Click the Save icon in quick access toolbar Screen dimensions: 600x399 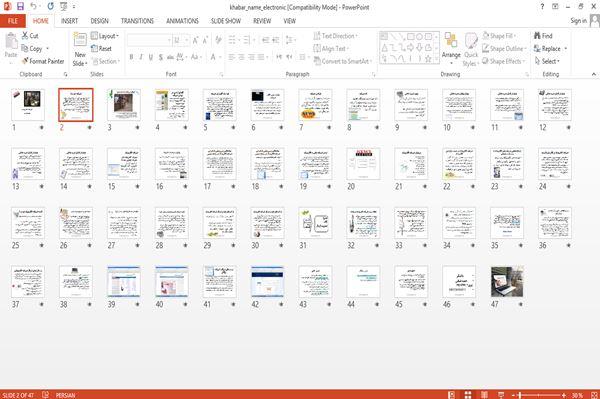point(20,7)
